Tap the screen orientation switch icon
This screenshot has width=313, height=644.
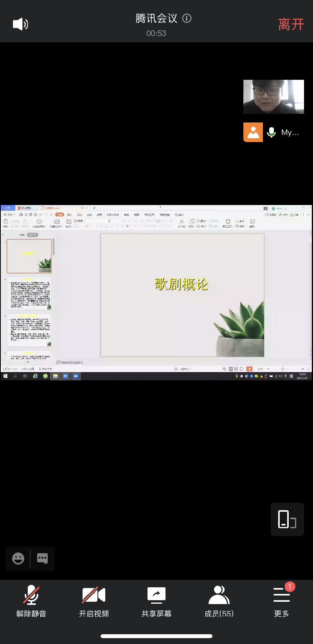(x=287, y=519)
